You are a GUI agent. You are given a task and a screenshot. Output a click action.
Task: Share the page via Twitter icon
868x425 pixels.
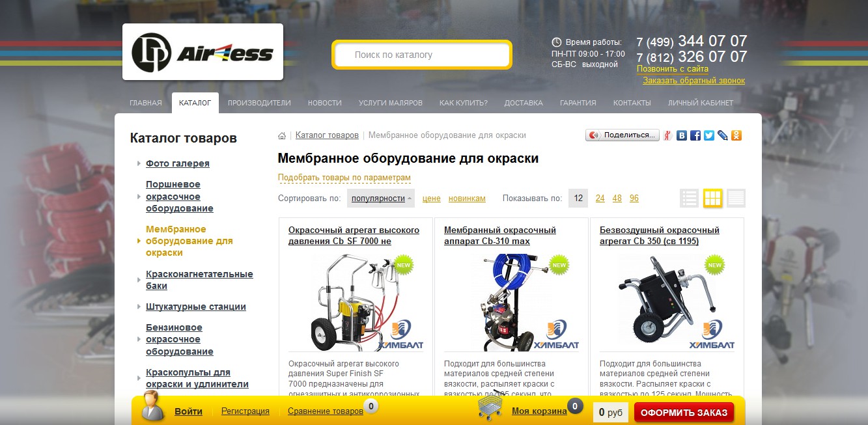[x=709, y=135]
